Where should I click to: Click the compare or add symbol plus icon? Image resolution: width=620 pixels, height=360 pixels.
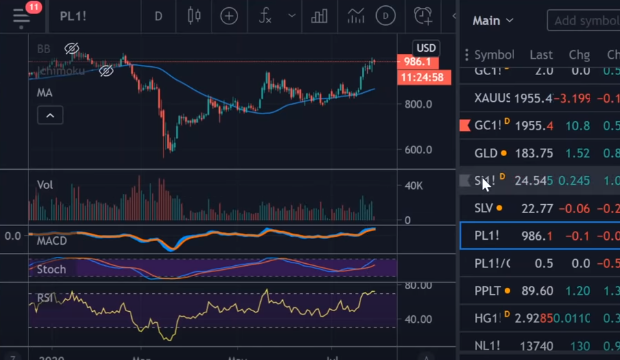229,16
